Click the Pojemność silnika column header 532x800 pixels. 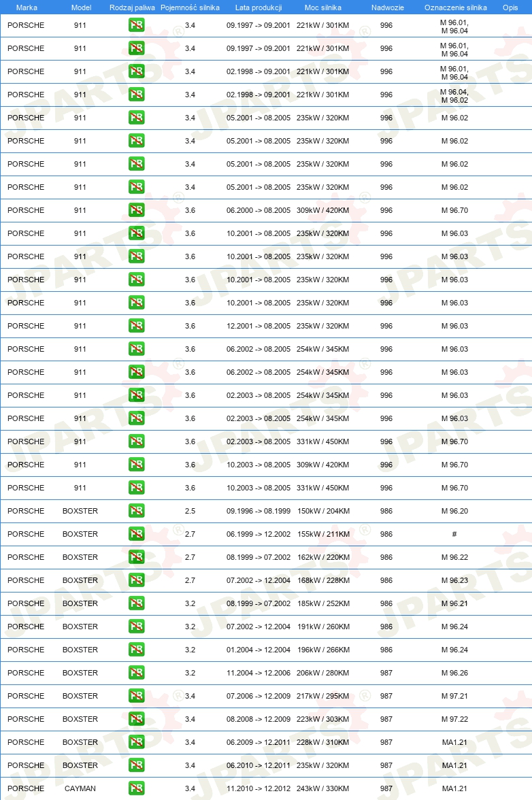tap(190, 7)
